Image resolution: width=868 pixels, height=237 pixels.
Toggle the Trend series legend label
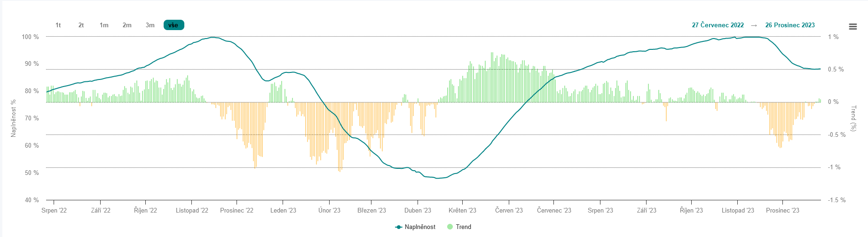[x=463, y=227]
